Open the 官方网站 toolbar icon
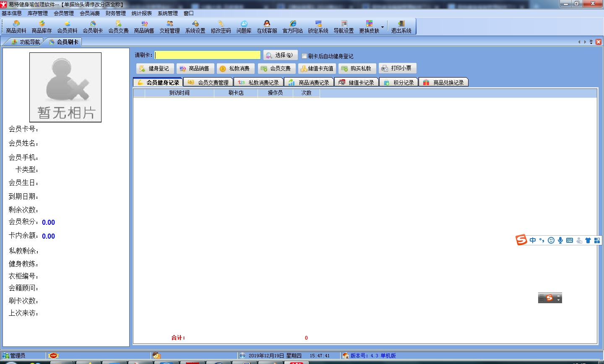604x364 pixels. click(293, 26)
